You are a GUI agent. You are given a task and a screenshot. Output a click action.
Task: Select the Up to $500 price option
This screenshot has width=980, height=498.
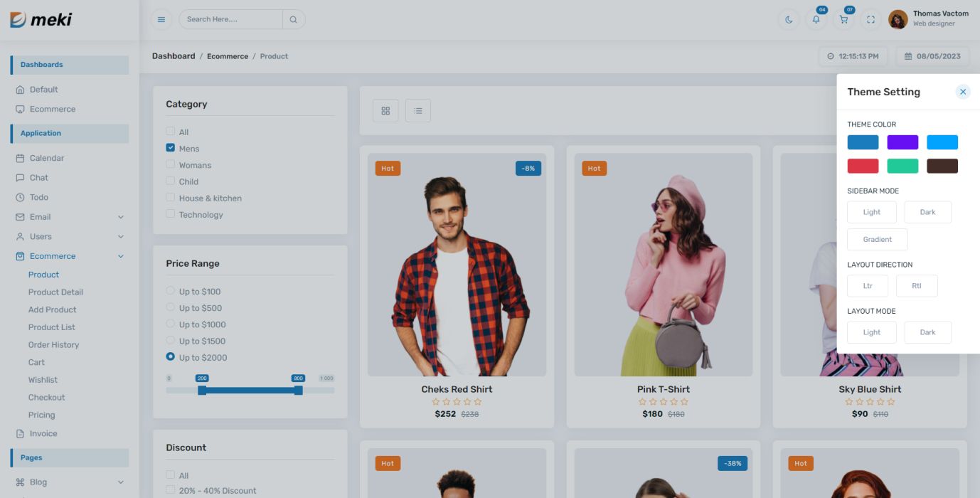pyautogui.click(x=171, y=307)
